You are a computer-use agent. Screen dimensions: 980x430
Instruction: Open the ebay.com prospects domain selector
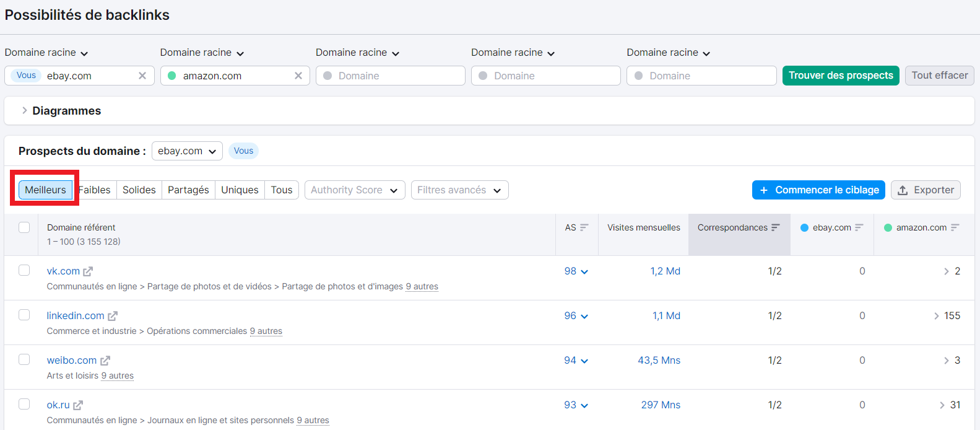click(x=187, y=151)
